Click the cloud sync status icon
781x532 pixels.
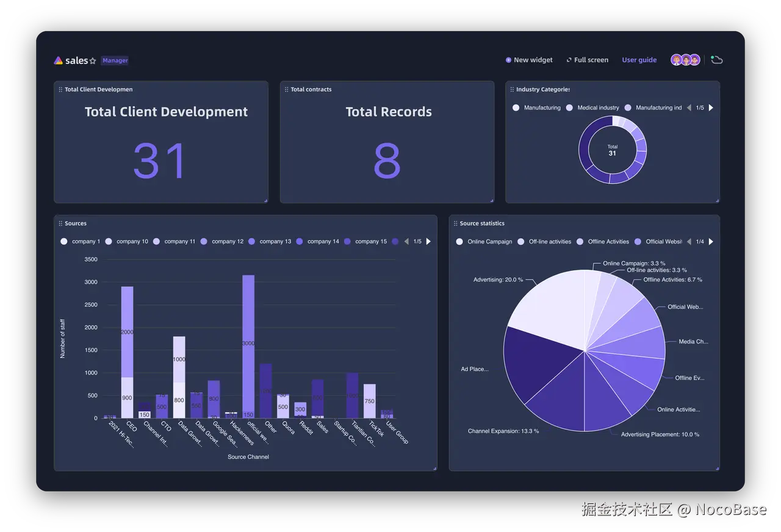coord(717,60)
